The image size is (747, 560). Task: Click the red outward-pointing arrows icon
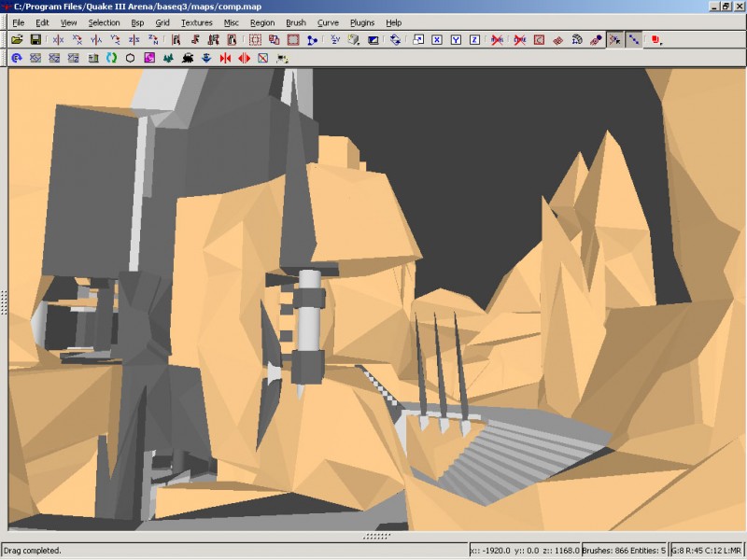coord(244,58)
